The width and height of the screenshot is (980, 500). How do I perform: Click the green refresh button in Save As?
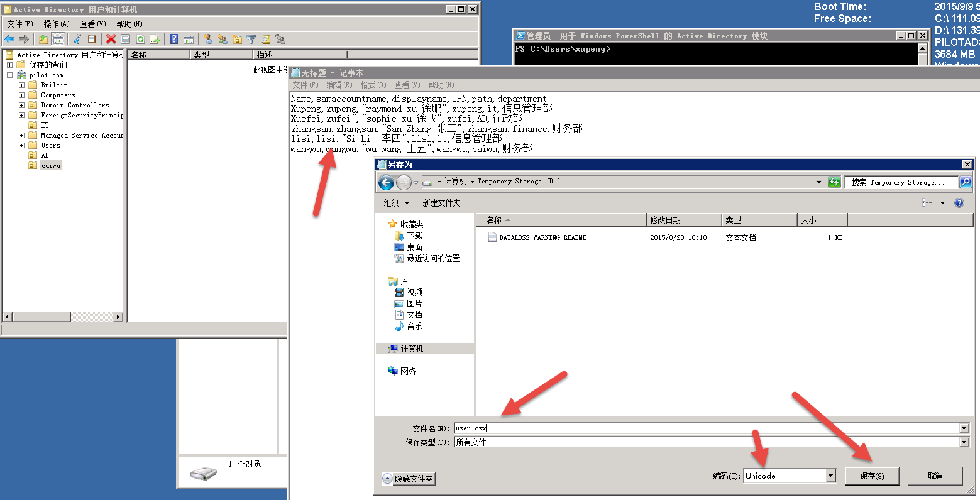pos(834,182)
